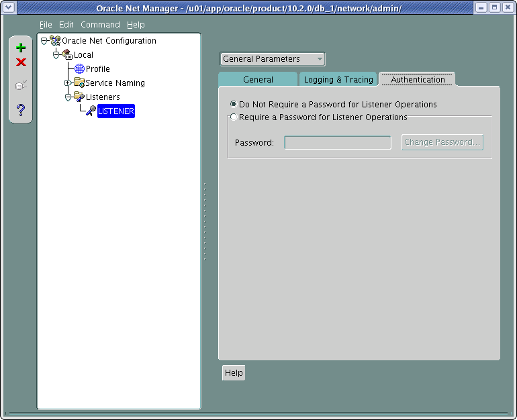Click the red X Delete icon
The height and width of the screenshot is (420, 517).
coord(21,62)
